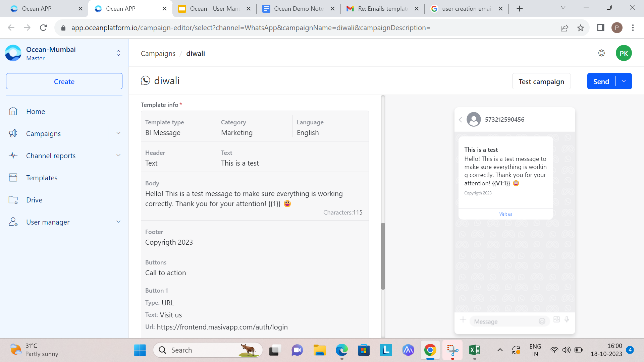Screen dimensions: 644x362
Task: Open Chrome three-dot menu
Action: tap(633, 27)
